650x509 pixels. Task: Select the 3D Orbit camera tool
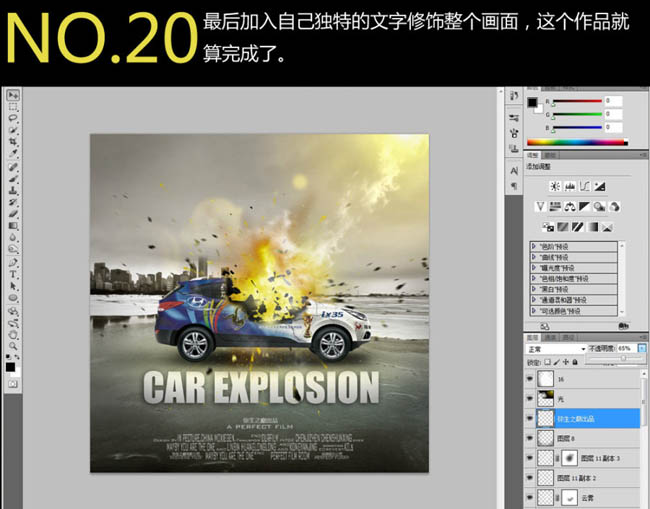coord(13,322)
